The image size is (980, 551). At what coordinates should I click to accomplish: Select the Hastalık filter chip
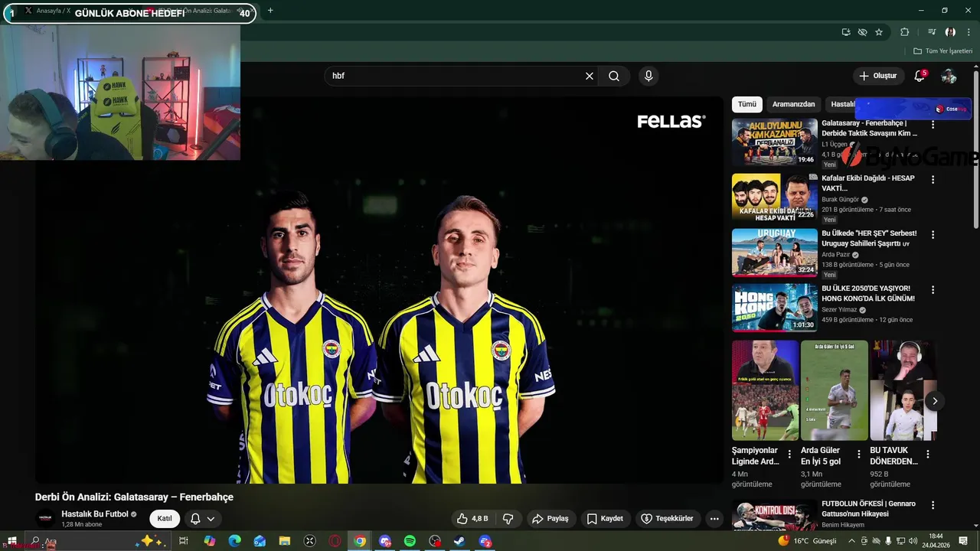coord(842,104)
